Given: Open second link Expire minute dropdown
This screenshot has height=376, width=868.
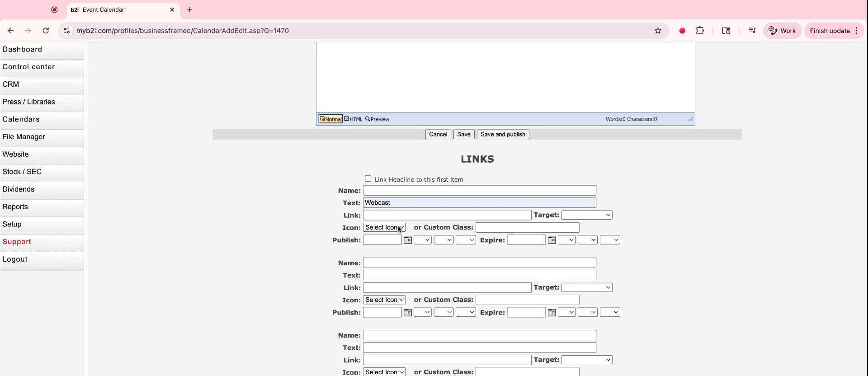Looking at the screenshot, I should click(x=587, y=312).
